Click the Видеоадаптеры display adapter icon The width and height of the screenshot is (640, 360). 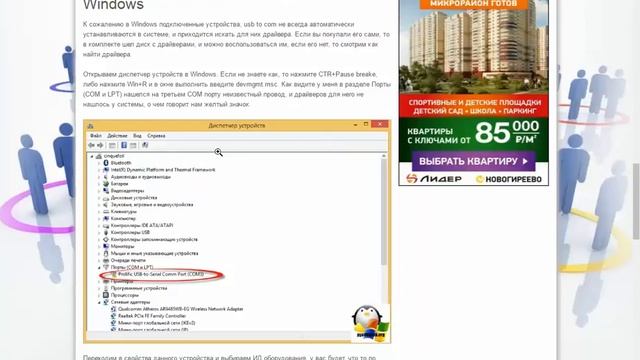(x=106, y=191)
